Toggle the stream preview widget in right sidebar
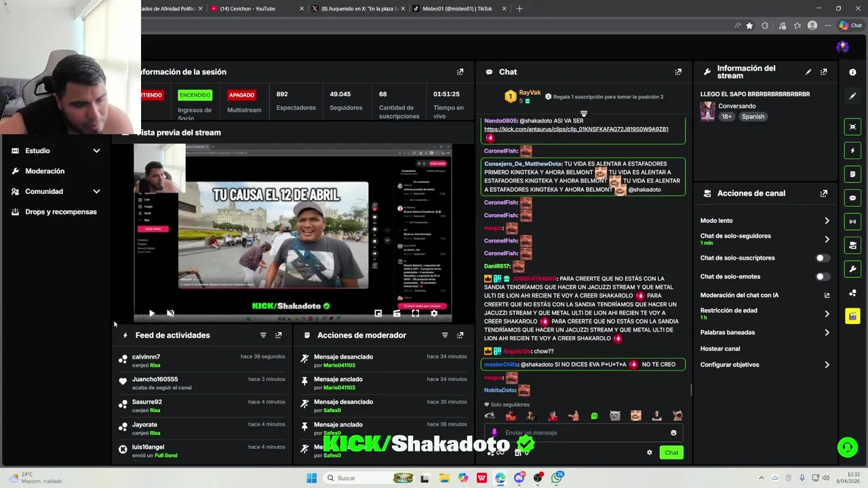The image size is (868, 488). pos(852,127)
